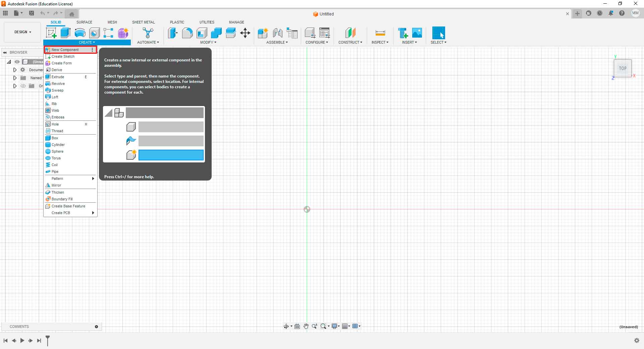Open the DESIGN workspace dropdown
644x349 pixels.
[x=22, y=32]
